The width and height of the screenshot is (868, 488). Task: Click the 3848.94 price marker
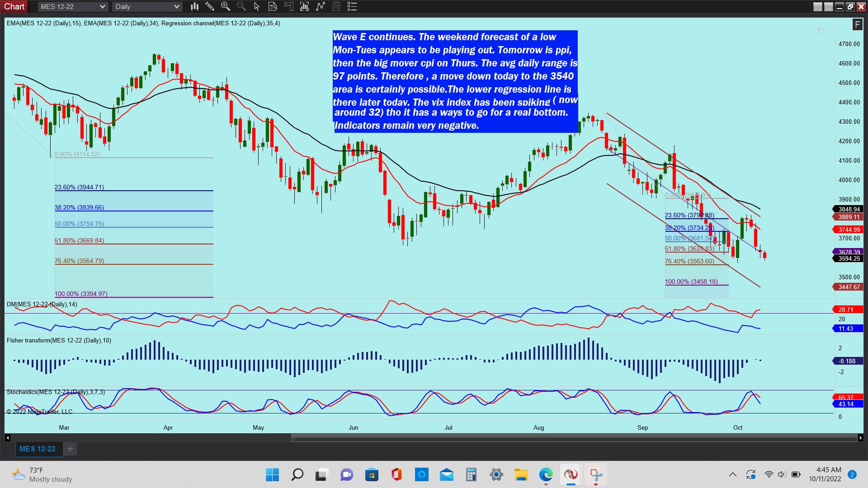848,209
